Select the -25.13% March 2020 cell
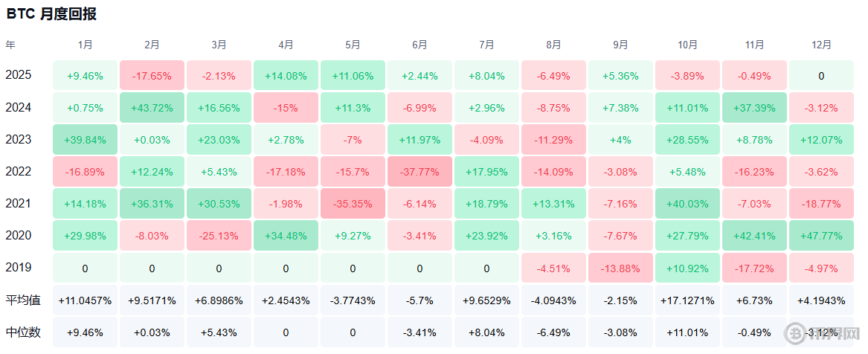 [219, 235]
